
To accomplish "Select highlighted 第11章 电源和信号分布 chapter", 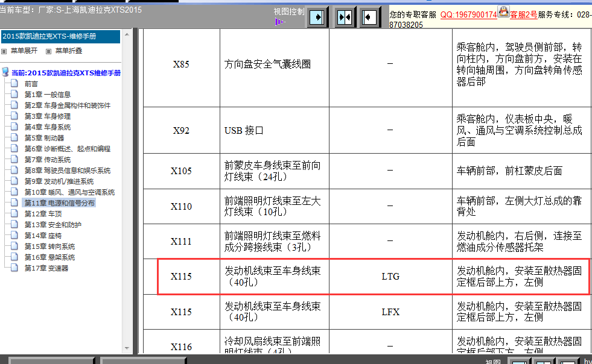I will (60, 203).
